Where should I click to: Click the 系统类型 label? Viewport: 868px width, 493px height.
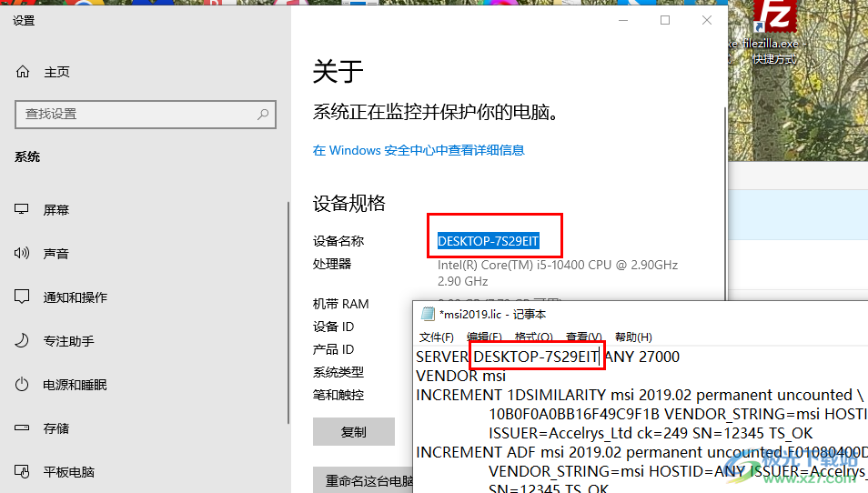click(x=338, y=372)
